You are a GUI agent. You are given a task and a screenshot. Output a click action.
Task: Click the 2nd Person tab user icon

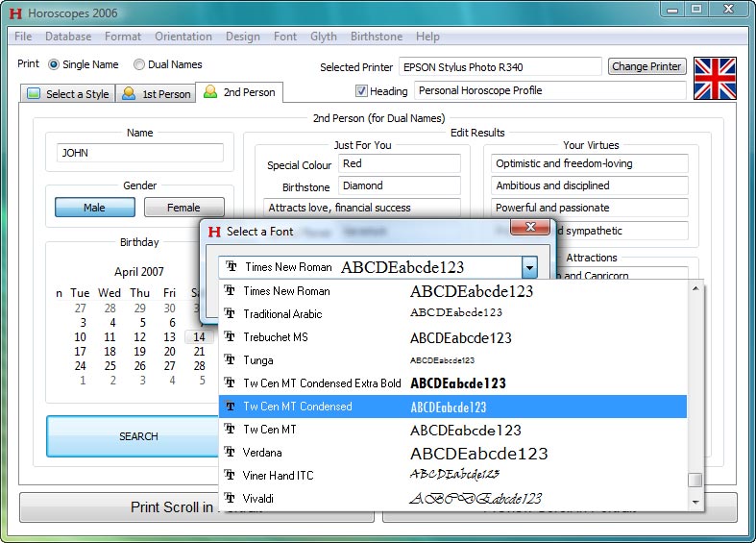pyautogui.click(x=210, y=91)
